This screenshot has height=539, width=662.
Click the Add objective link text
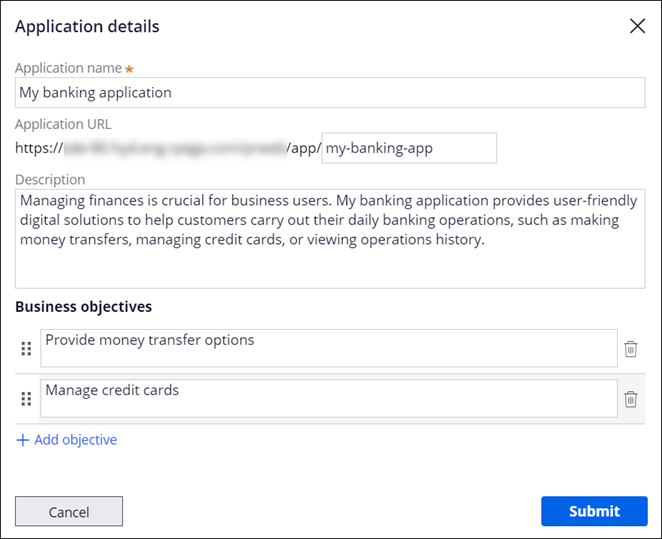point(75,440)
